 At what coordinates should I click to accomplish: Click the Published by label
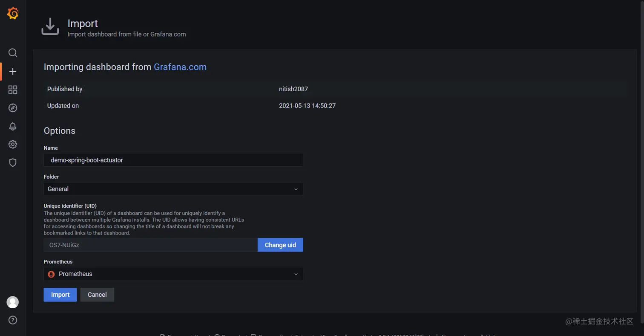65,89
